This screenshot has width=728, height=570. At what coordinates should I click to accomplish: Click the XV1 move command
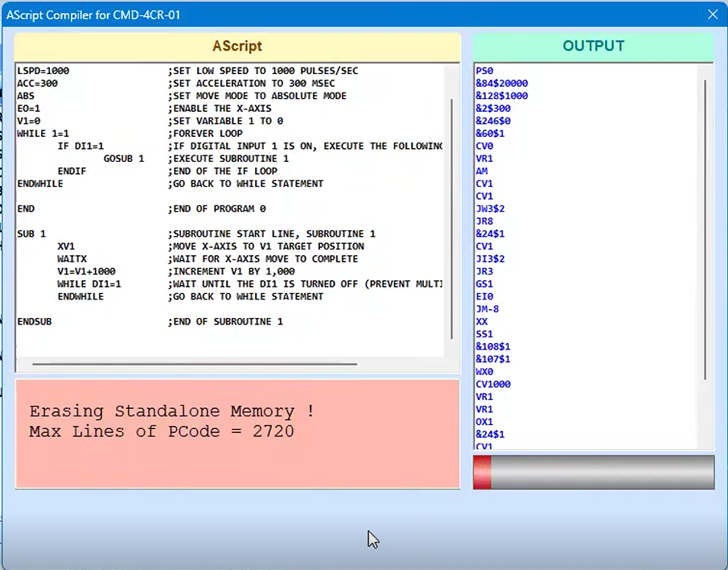tap(66, 246)
